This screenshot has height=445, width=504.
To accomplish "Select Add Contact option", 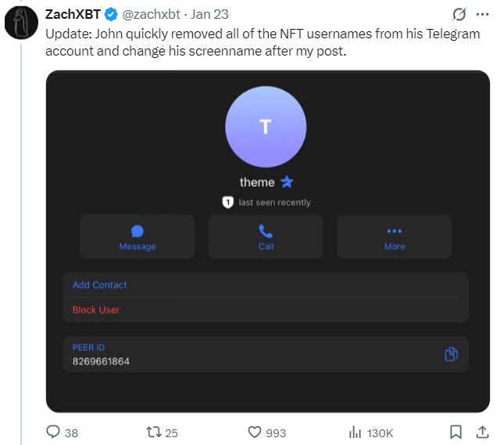I will [x=100, y=285].
